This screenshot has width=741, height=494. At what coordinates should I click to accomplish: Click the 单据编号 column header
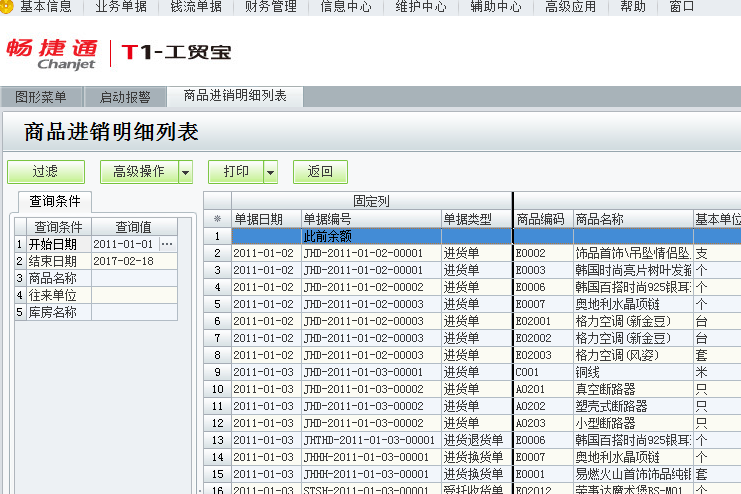point(371,219)
